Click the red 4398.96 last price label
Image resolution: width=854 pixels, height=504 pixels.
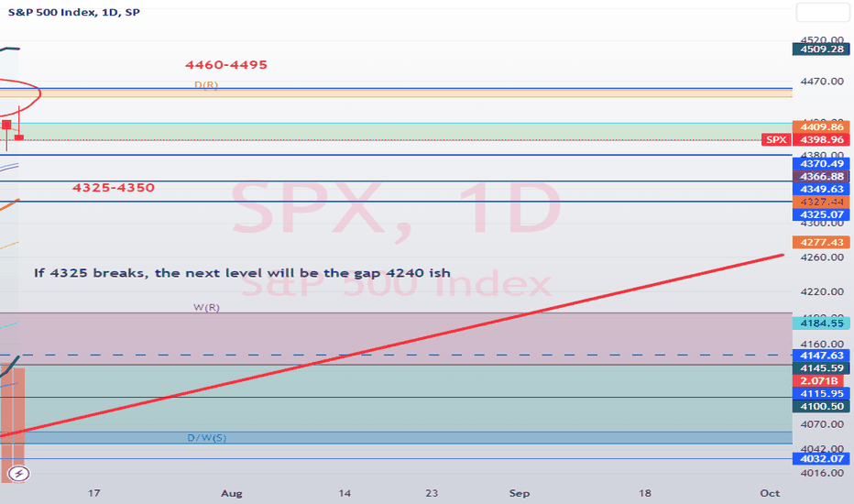821,139
